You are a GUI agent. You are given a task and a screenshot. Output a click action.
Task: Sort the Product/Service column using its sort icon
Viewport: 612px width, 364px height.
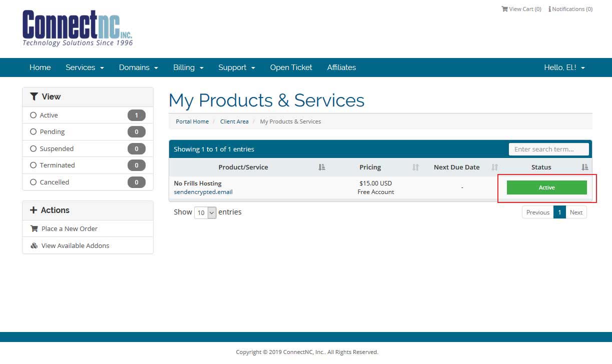coord(322,167)
